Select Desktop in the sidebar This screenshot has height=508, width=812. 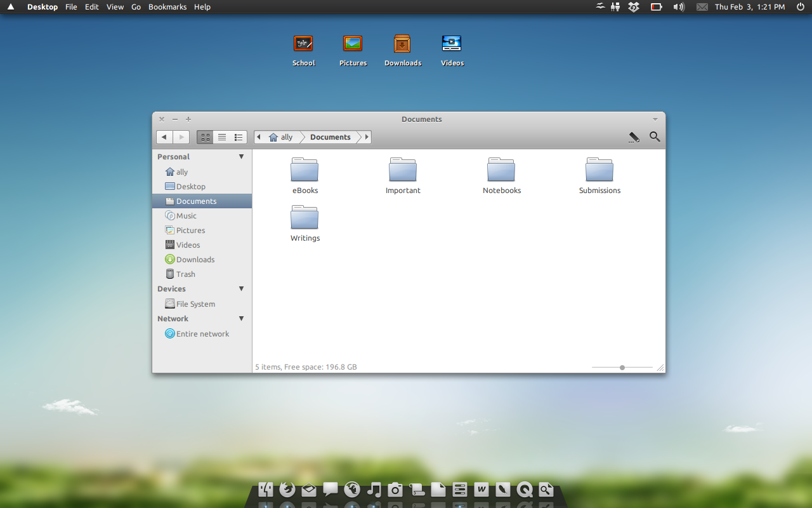tap(202, 187)
